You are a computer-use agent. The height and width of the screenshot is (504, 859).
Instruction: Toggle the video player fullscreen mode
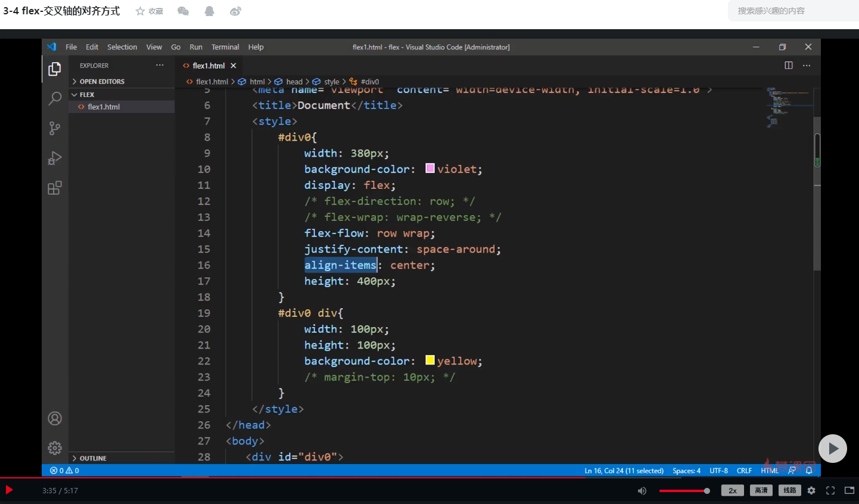830,490
